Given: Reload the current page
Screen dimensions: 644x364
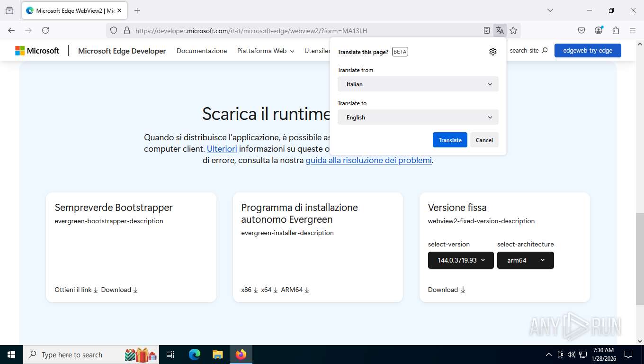Looking at the screenshot, I should 45,30.
